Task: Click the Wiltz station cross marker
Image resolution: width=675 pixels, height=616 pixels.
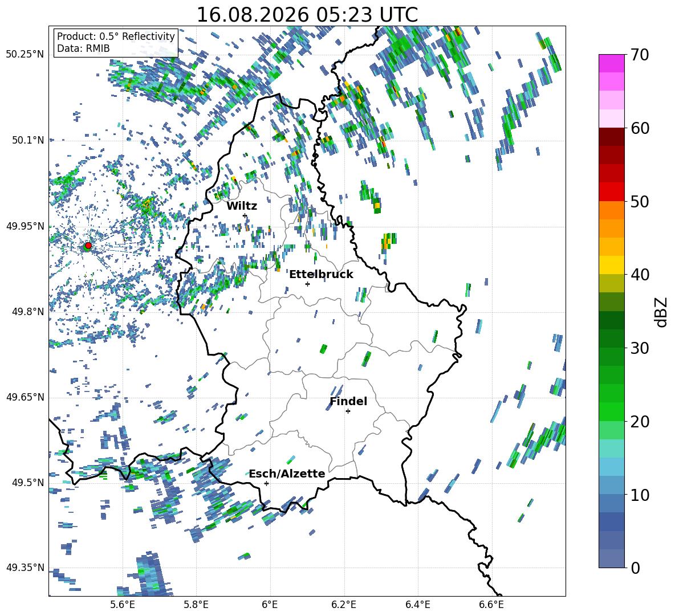Action: (245, 215)
